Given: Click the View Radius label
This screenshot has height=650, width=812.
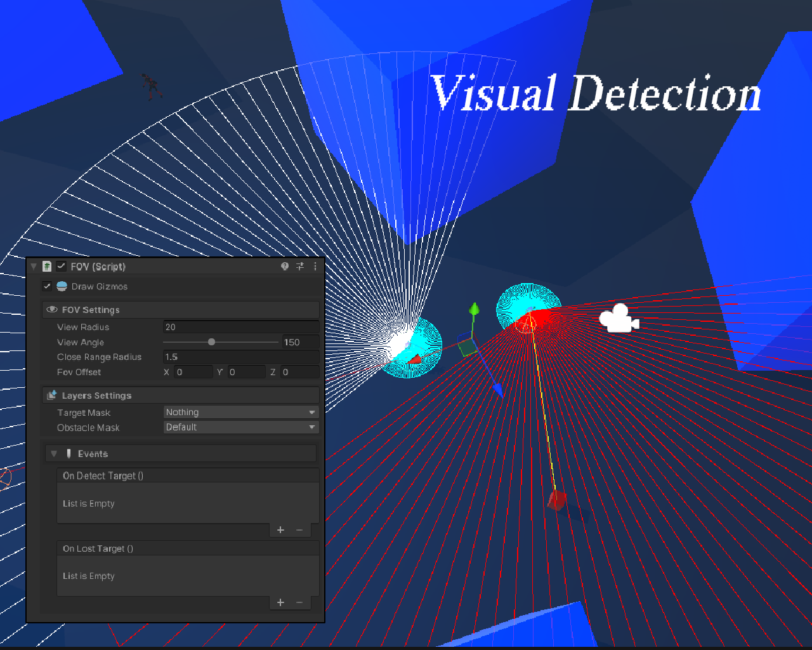Looking at the screenshot, I should tap(83, 327).
